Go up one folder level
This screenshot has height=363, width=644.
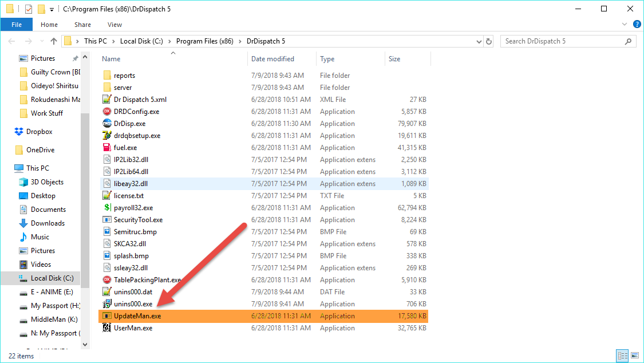[x=53, y=41]
